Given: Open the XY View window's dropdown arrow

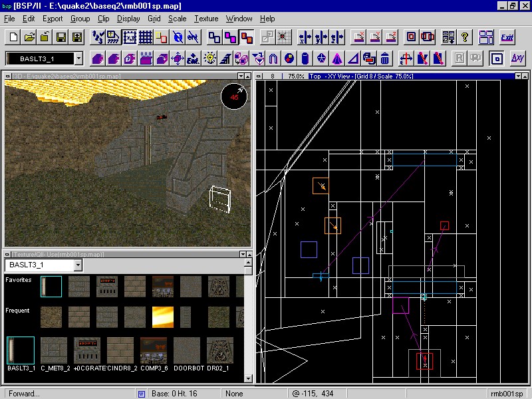Looking at the screenshot, I should pyautogui.click(x=518, y=76).
